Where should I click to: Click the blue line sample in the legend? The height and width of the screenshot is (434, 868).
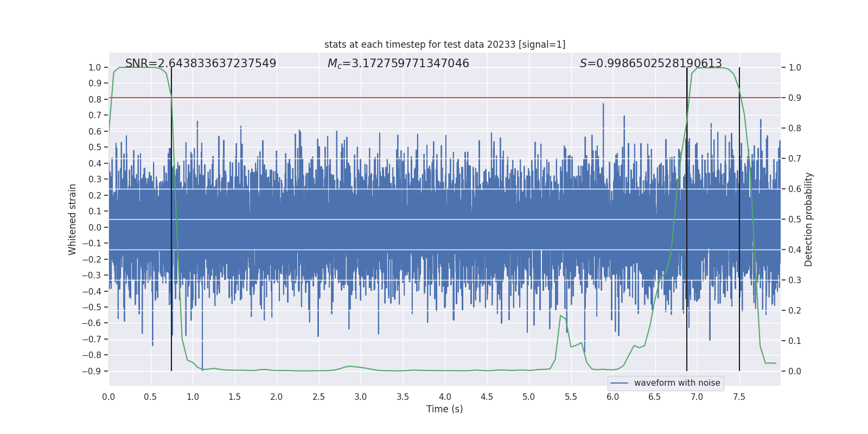pyautogui.click(x=619, y=383)
